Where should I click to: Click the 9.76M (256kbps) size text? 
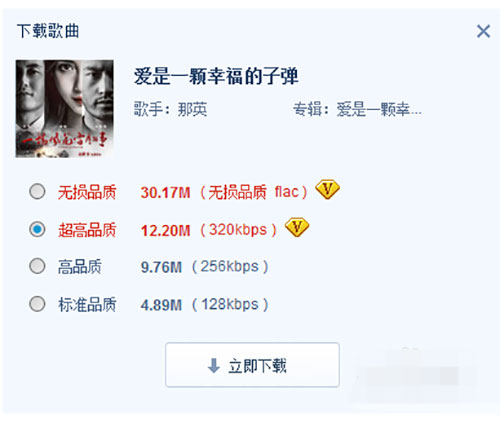205,267
